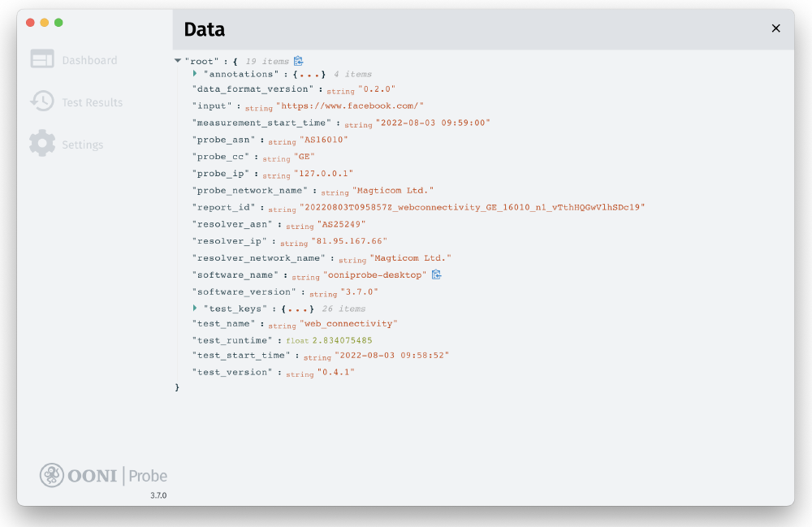The height and width of the screenshot is (527, 812).
Task: Open Test Results from the sidebar
Action: pos(92,102)
